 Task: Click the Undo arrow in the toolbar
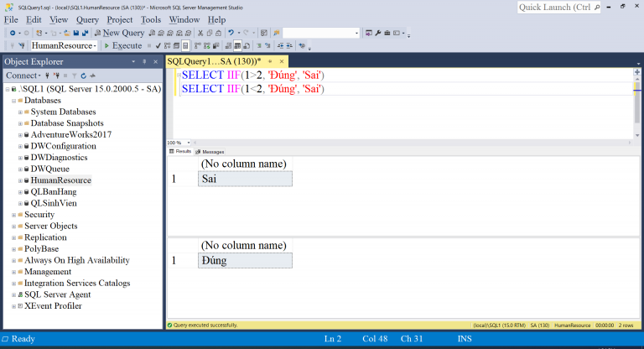pos(231,33)
